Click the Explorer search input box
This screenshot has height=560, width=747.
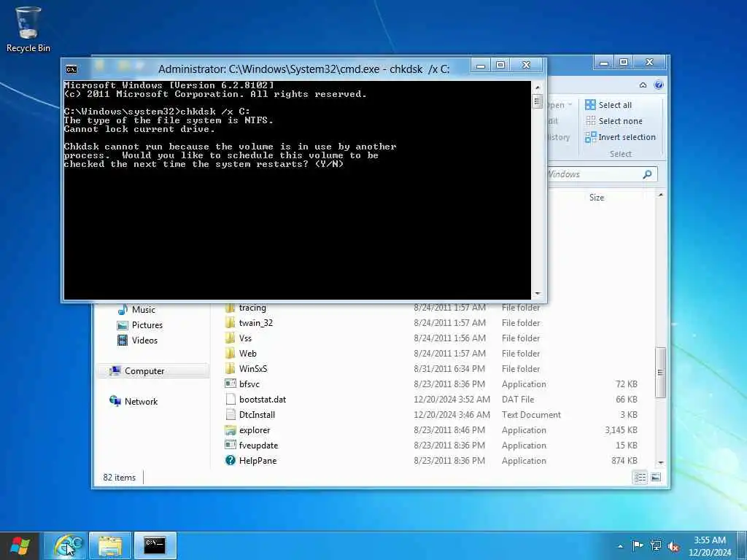(x=602, y=174)
